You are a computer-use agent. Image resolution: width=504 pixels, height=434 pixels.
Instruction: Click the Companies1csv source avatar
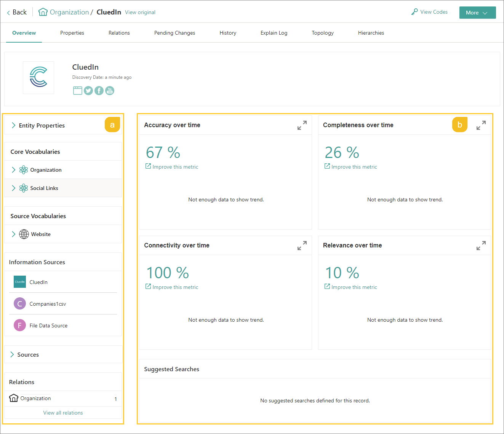click(20, 303)
